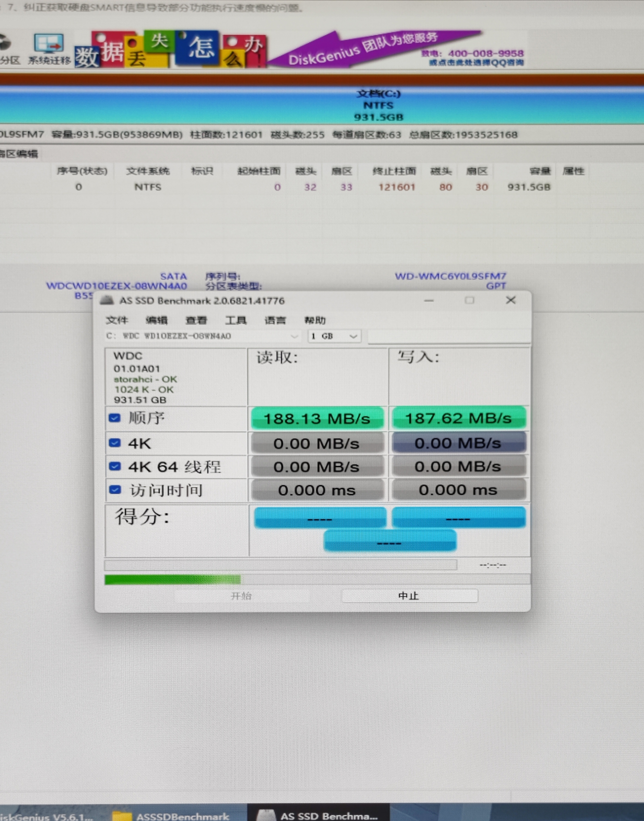The width and height of the screenshot is (644, 821).
Task: Click the 容量 column header
Action: pos(540,171)
